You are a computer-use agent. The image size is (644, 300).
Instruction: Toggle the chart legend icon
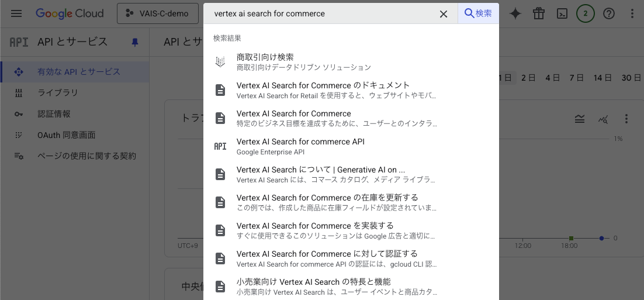580,119
